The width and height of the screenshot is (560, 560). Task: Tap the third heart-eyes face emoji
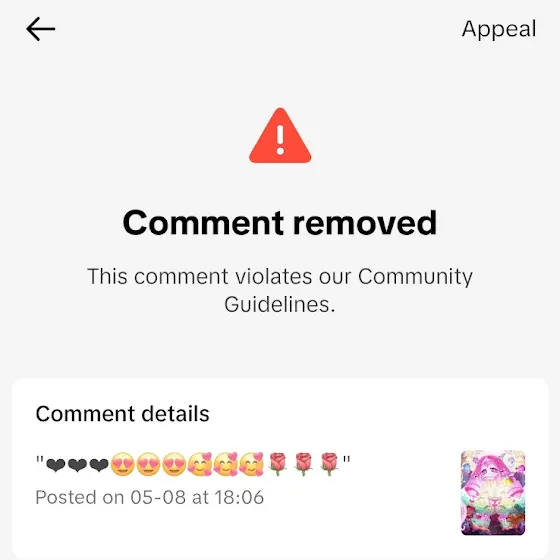tap(174, 464)
